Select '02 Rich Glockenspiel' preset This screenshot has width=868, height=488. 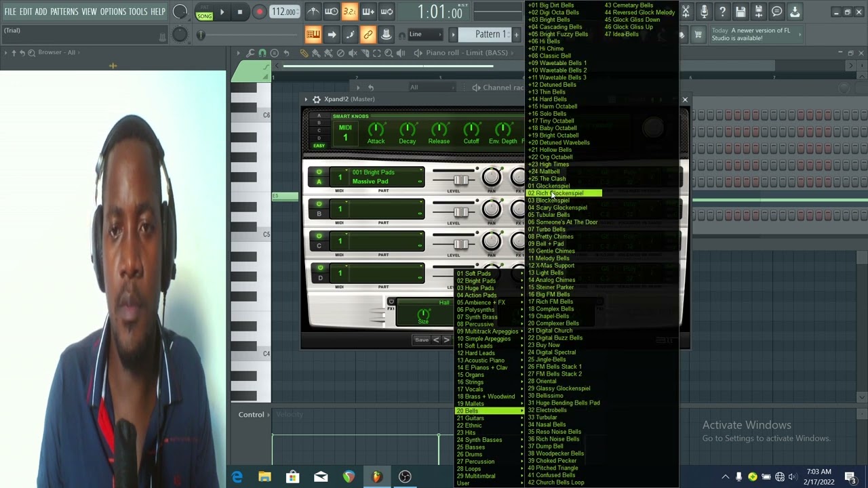[x=564, y=193]
